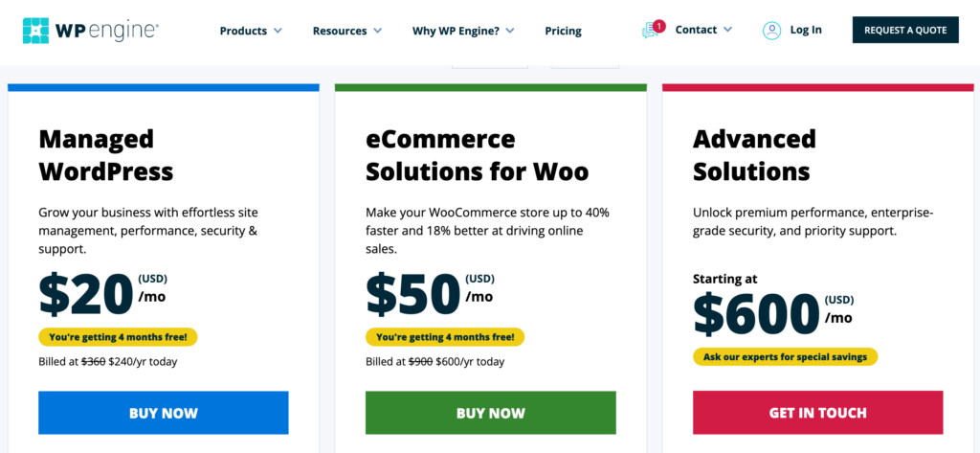
Task: Click Buy Now for Managed WordPress
Action: [164, 413]
